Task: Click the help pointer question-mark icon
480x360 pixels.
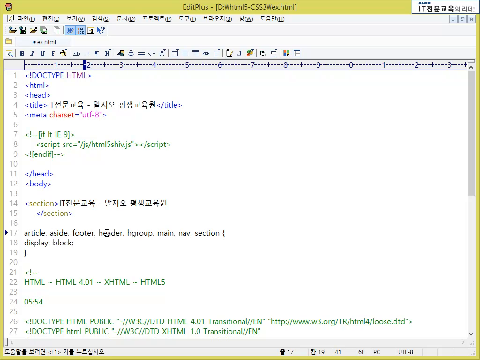Action: (x=101, y=31)
